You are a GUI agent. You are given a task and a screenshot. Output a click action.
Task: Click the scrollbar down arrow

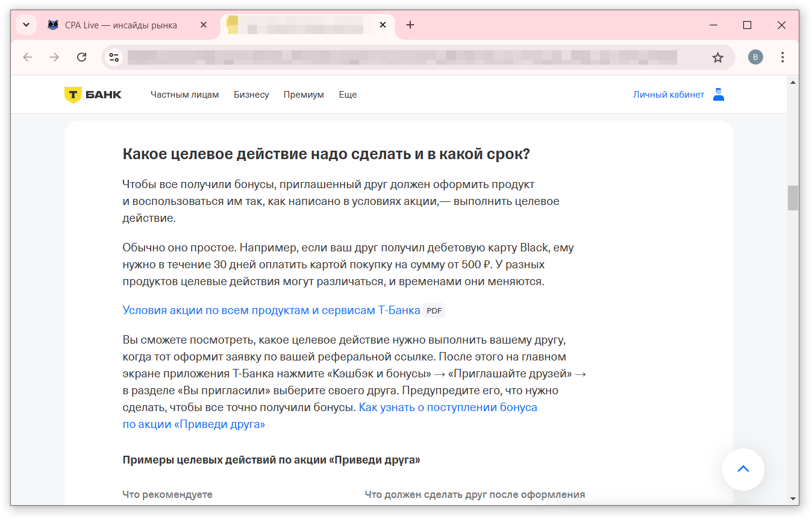[793, 499]
